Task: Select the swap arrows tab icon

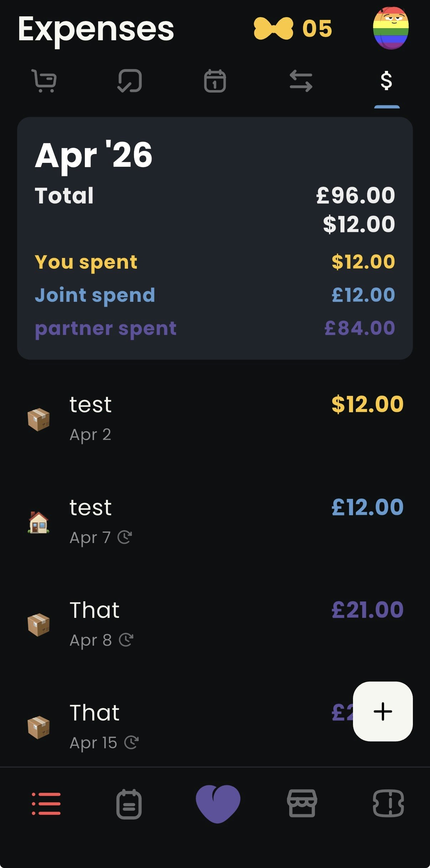Action: point(301,81)
